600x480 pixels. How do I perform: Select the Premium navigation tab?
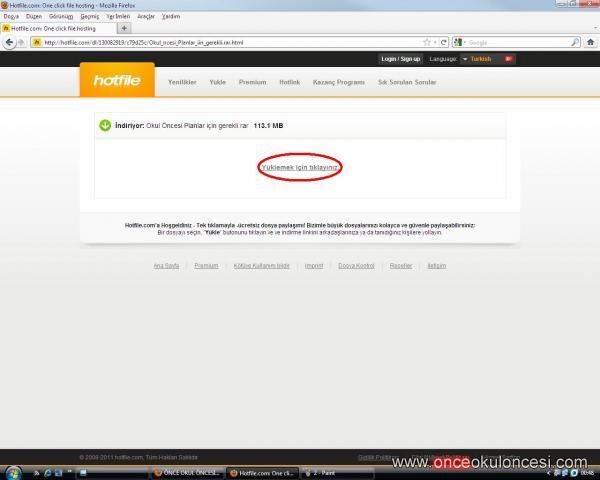252,82
